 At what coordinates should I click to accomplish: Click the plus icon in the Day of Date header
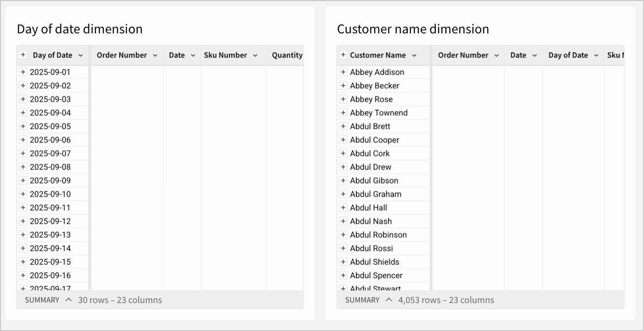(23, 55)
